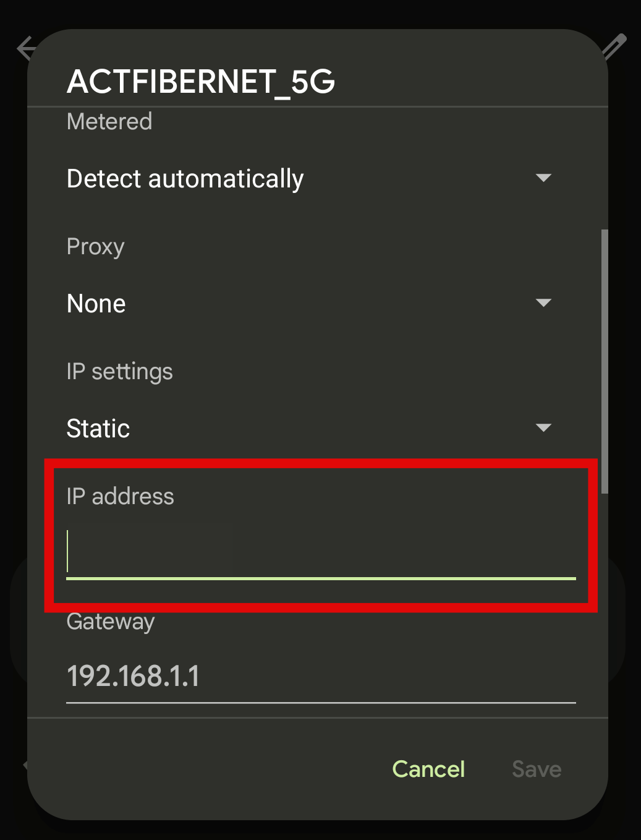The image size is (641, 840).
Task: Click the Proxy dropdown chevron arrow
Action: [x=543, y=302]
